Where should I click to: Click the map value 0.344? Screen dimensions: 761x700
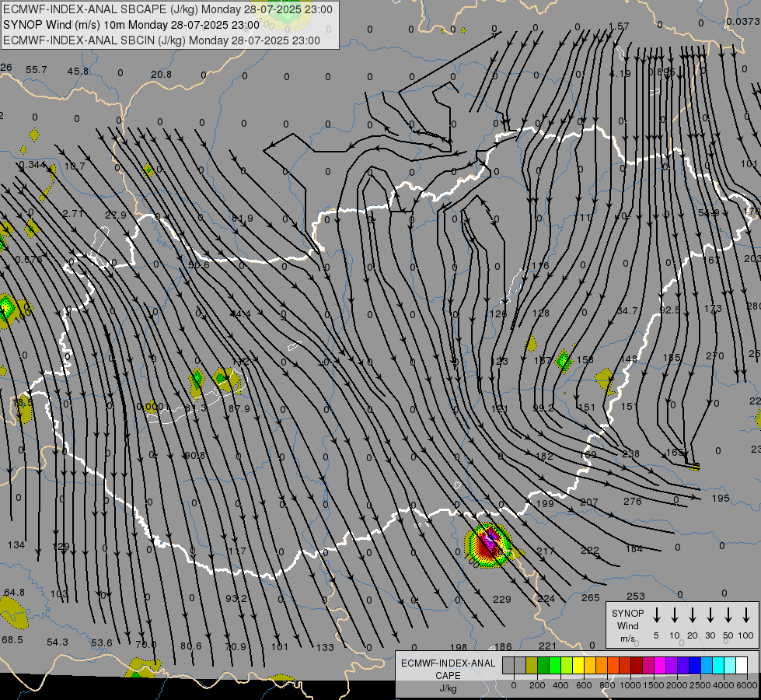click(32, 165)
